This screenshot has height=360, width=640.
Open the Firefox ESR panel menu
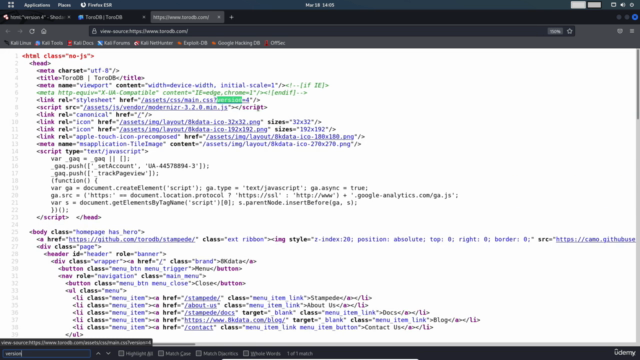coord(96,5)
